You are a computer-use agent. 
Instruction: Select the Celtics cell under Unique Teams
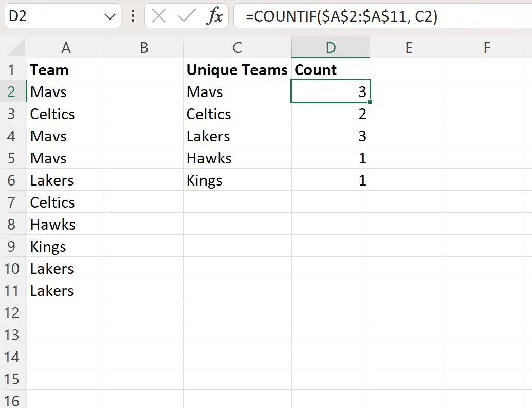[237, 114]
